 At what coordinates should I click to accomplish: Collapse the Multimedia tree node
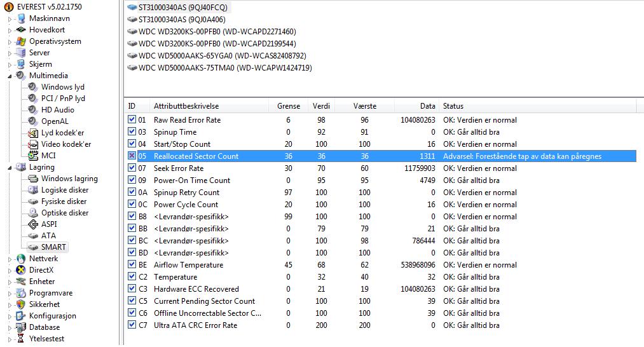click(x=10, y=76)
